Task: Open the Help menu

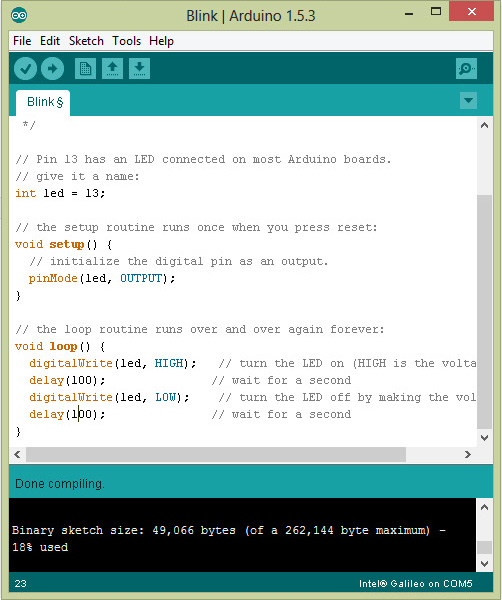Action: point(161,41)
